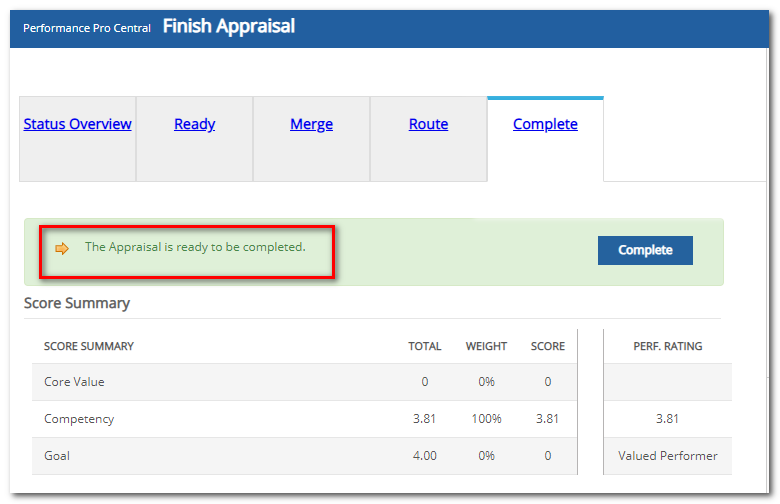Go to the Route tab

coord(428,124)
